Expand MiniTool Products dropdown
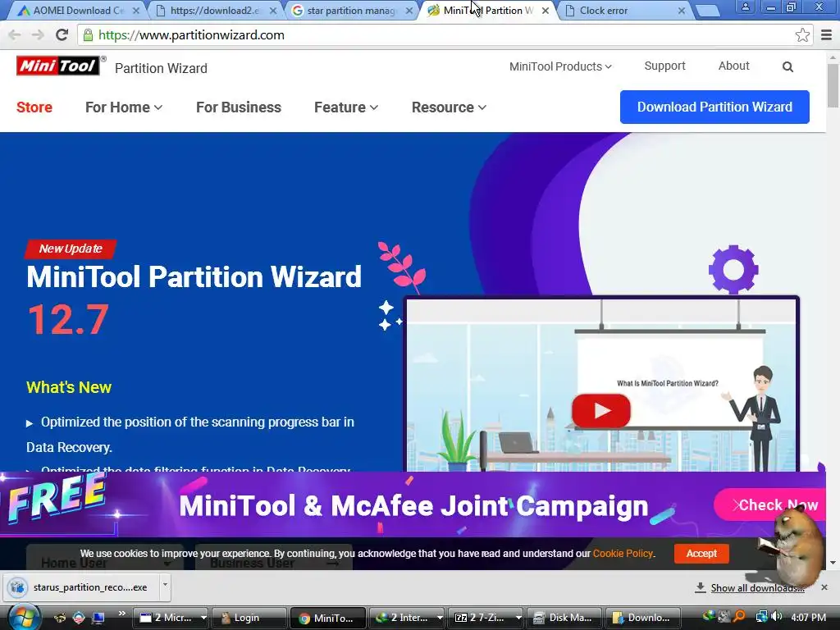Image resolution: width=840 pixels, height=630 pixels. [x=560, y=66]
